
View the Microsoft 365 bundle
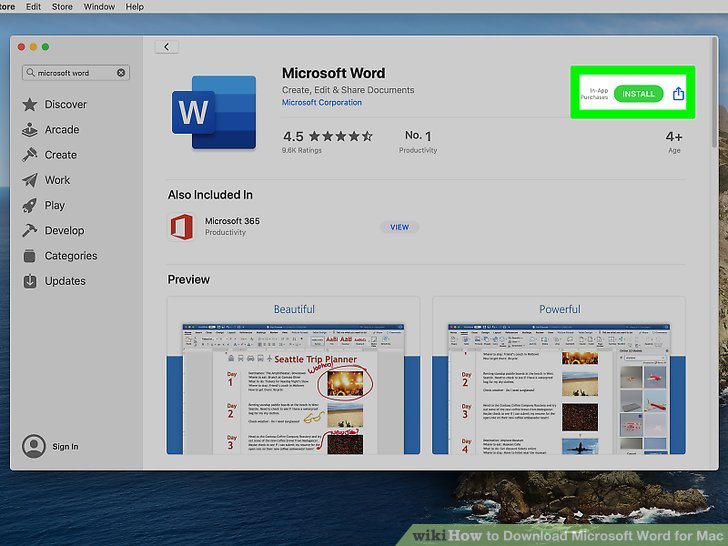(399, 227)
